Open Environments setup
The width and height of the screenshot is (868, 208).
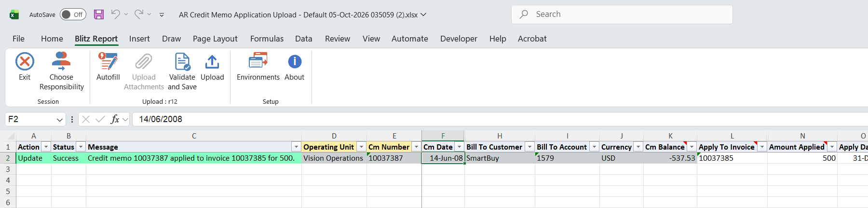(258, 67)
